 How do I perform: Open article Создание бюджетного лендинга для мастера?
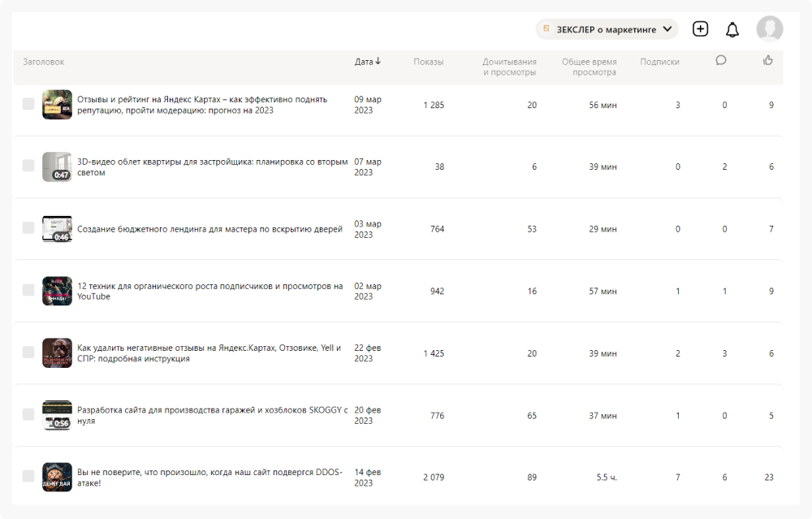click(x=209, y=229)
